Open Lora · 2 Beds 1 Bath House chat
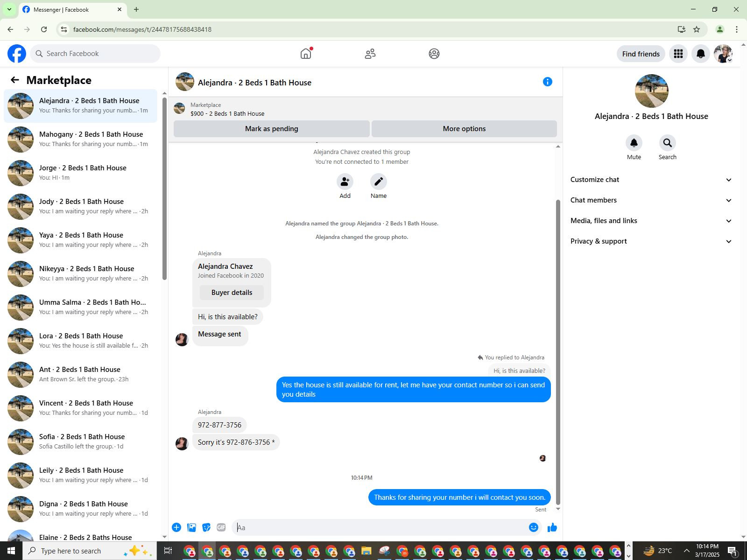 (81, 341)
